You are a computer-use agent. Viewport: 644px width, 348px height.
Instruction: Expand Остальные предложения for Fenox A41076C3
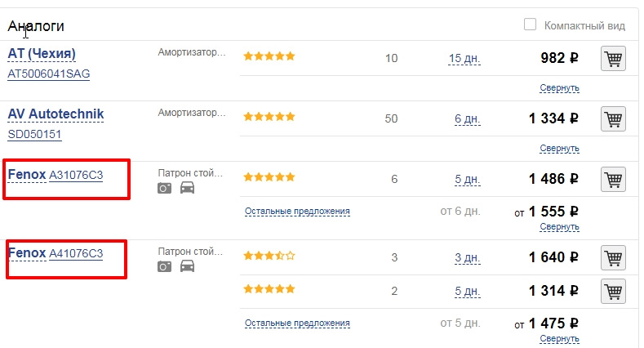297,323
